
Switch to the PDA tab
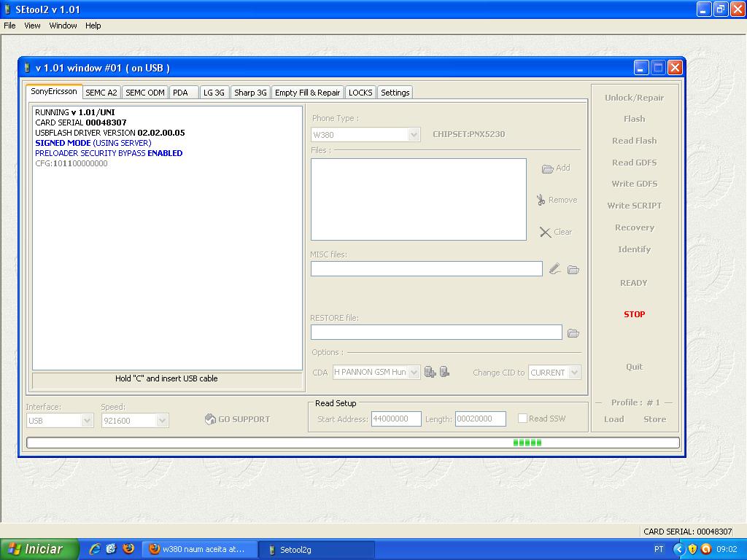183,93
